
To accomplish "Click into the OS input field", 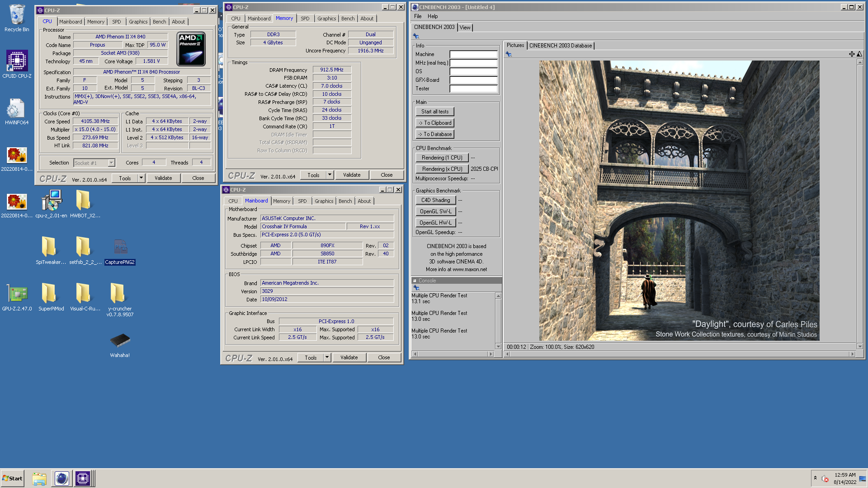I will pos(473,71).
